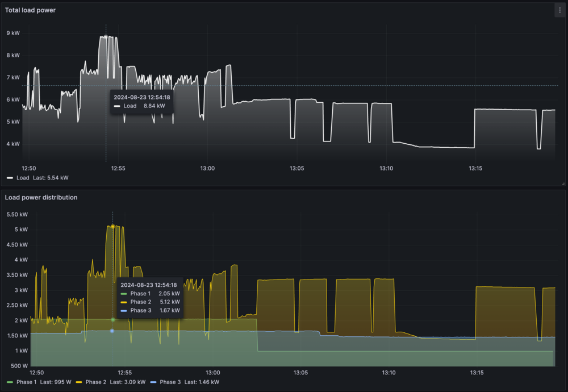Click the Load power distribution panel title
The height and width of the screenshot is (392, 568).
point(41,197)
